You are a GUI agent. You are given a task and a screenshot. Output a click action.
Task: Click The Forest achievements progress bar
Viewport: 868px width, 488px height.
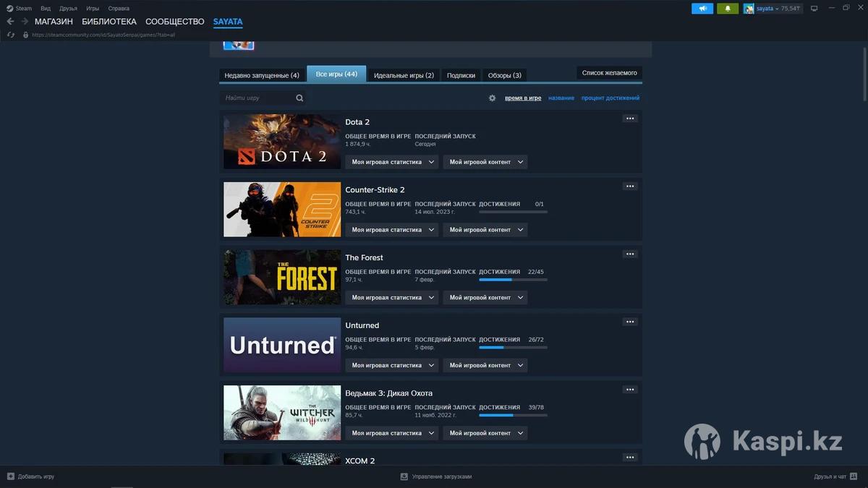513,280
